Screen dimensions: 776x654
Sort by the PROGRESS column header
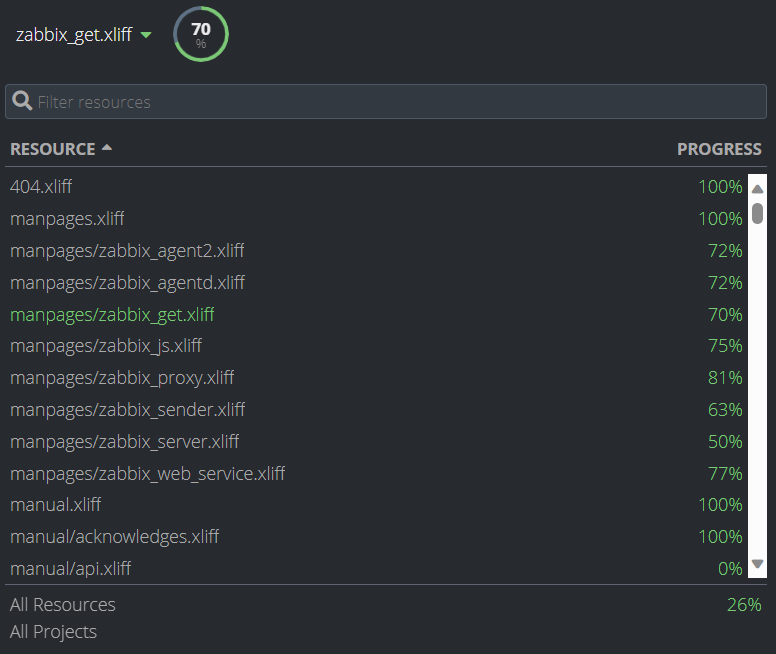[x=719, y=149]
